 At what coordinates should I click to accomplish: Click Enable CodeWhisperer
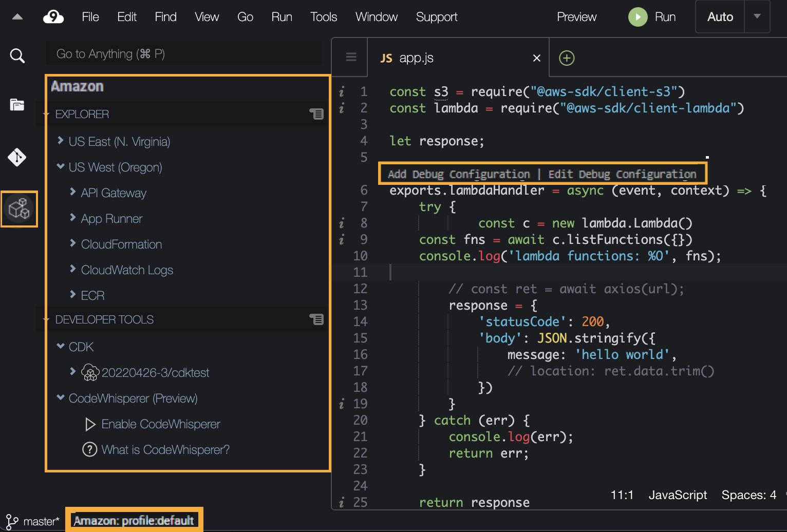(161, 424)
